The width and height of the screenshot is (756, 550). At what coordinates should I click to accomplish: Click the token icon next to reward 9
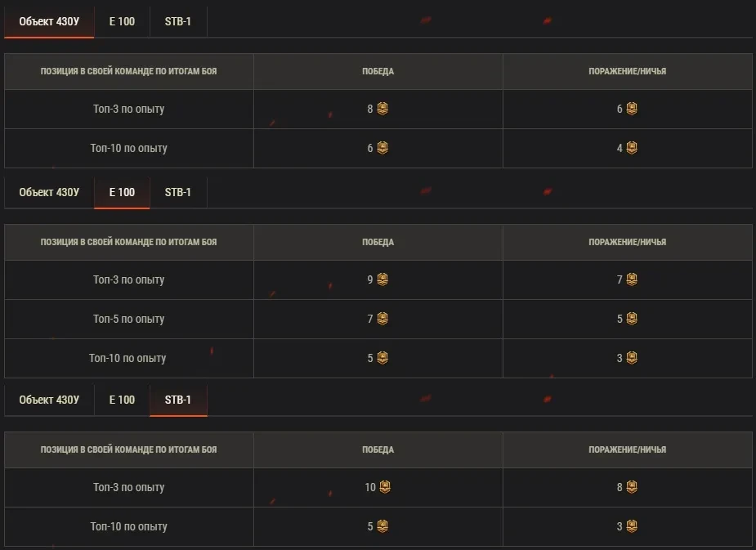(x=382, y=279)
